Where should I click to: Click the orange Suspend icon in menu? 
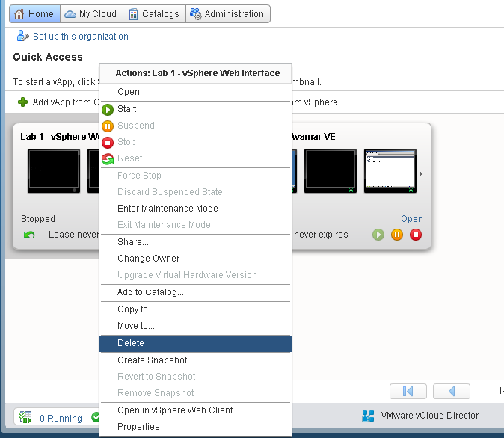108,126
